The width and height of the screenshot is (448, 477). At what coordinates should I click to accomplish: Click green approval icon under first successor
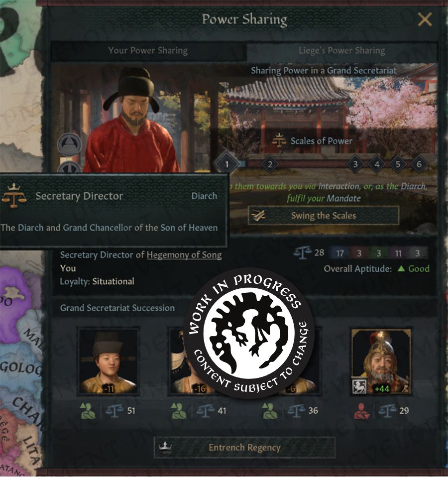pos(88,411)
